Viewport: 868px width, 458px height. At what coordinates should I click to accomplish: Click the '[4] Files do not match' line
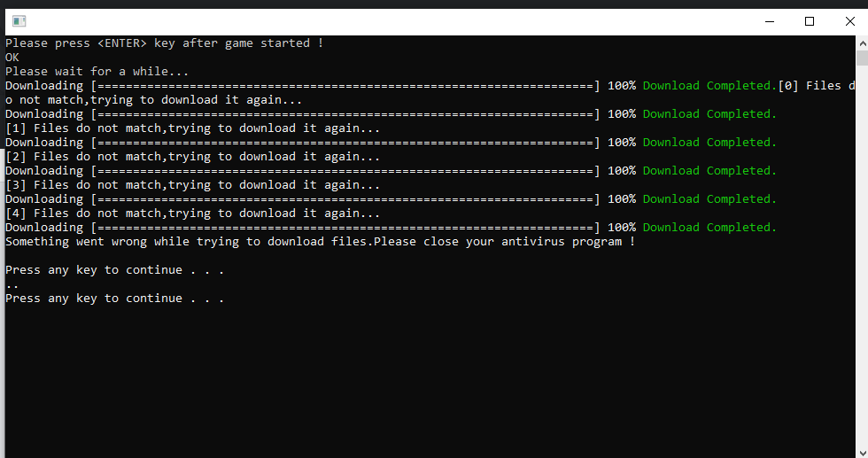click(193, 213)
